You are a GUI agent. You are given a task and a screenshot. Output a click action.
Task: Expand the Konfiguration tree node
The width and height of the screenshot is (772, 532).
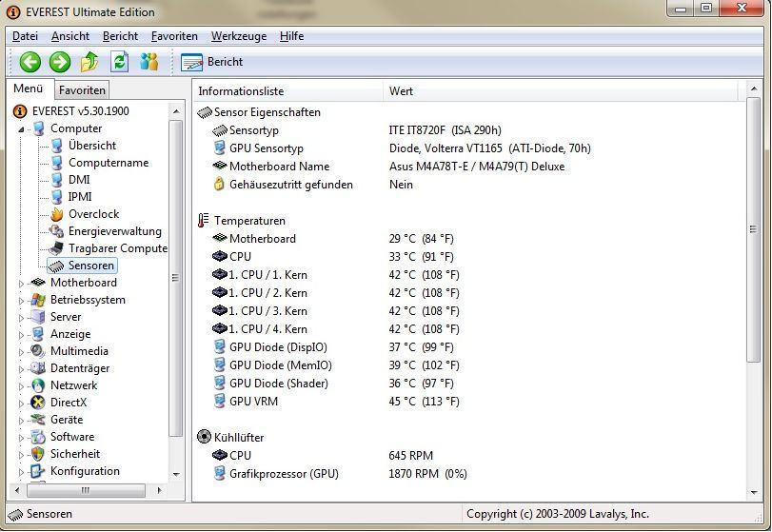click(21, 472)
